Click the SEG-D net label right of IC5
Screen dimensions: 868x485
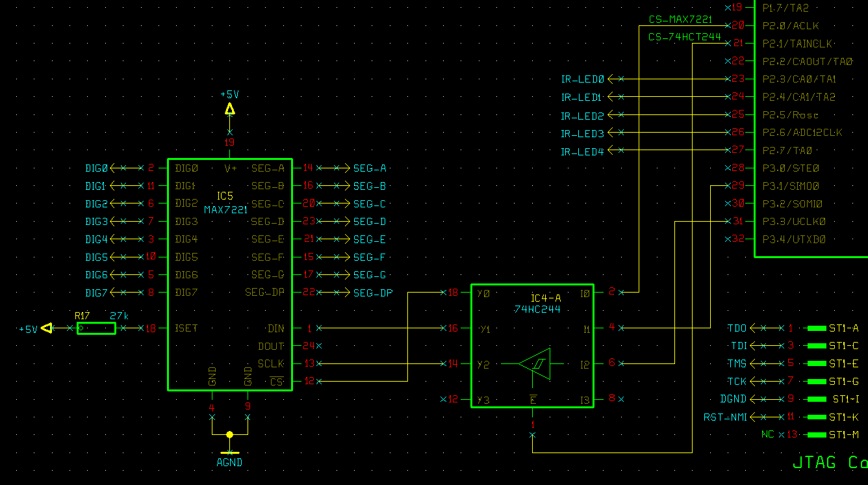click(x=370, y=222)
